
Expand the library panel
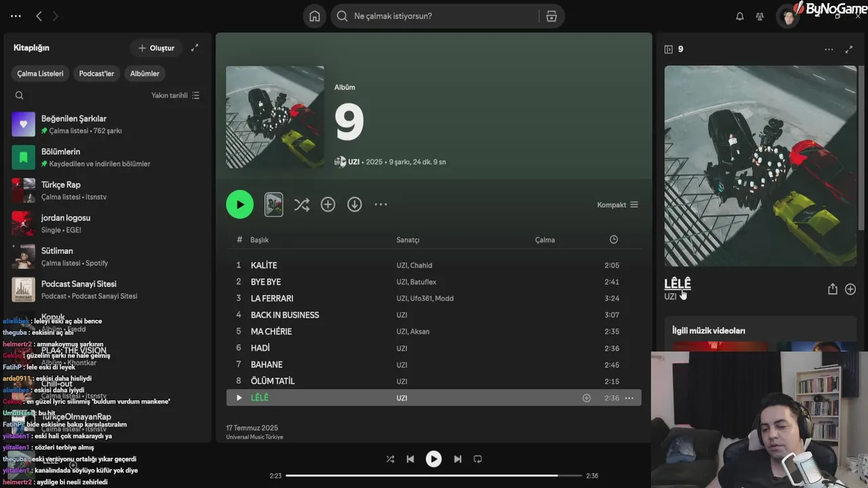[195, 48]
